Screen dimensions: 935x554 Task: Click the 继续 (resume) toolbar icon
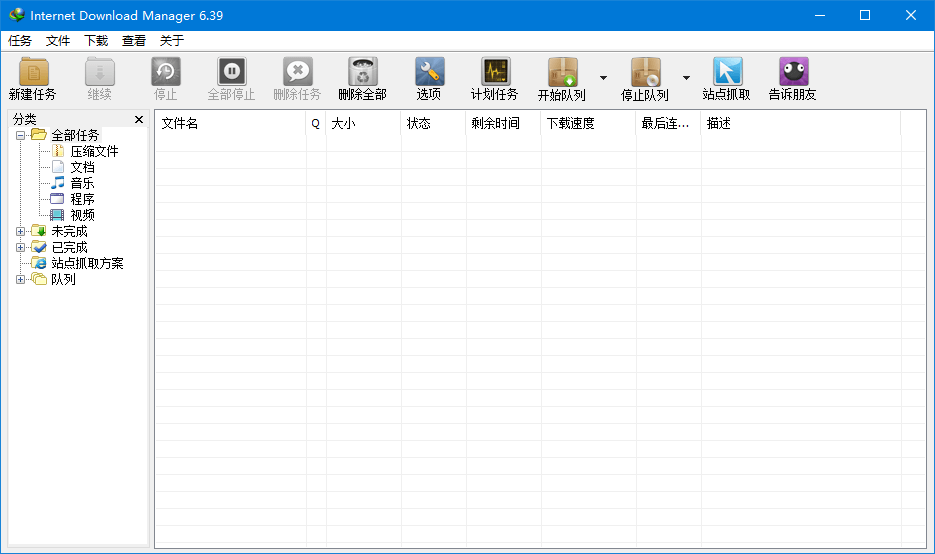pyautogui.click(x=100, y=72)
